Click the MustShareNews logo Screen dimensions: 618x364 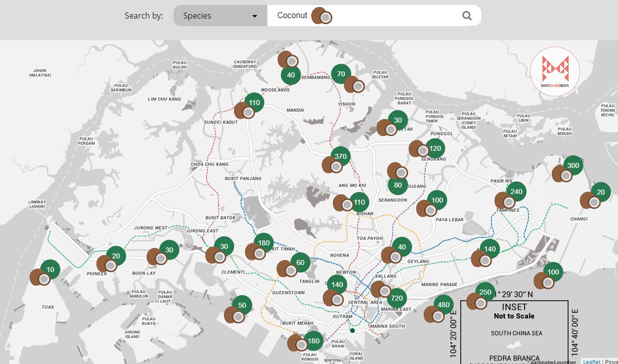point(555,71)
